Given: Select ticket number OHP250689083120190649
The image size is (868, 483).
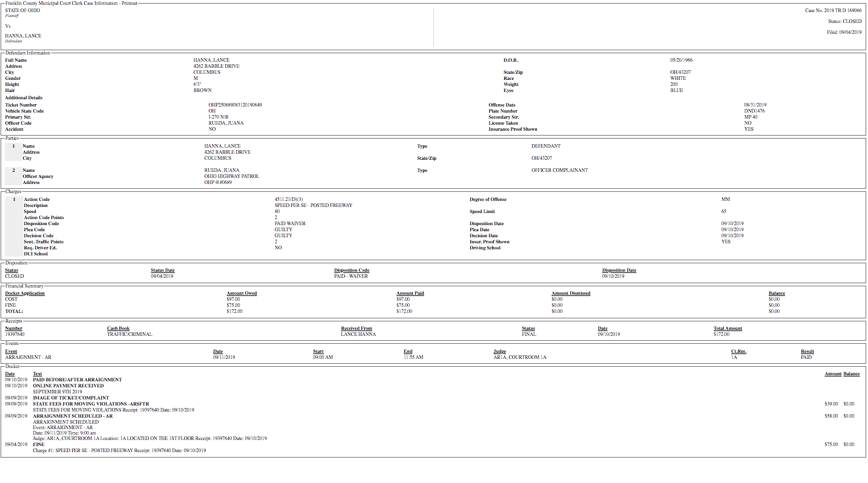Looking at the screenshot, I should coord(235,105).
